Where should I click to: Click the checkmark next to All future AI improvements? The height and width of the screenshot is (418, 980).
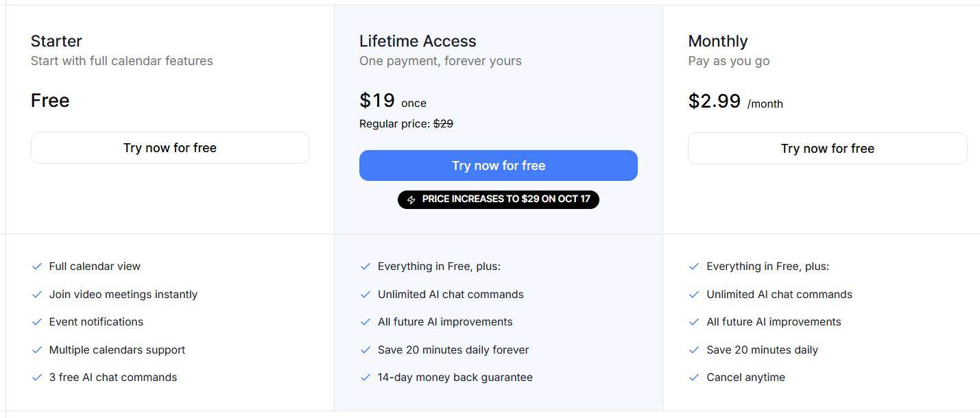tap(365, 321)
